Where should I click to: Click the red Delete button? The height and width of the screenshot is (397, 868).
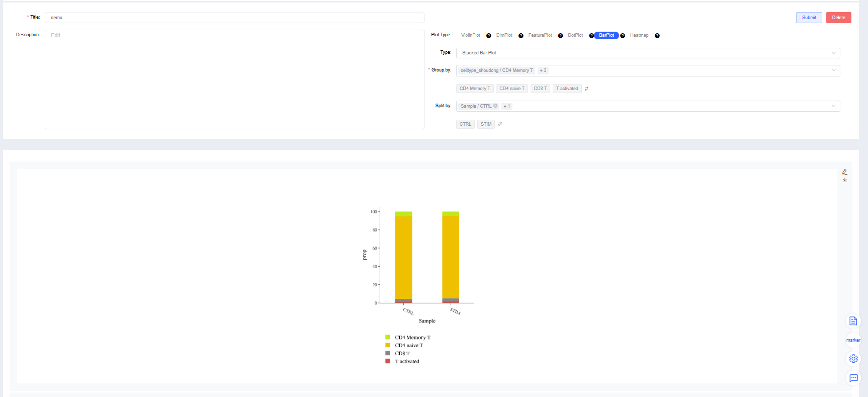[838, 18]
